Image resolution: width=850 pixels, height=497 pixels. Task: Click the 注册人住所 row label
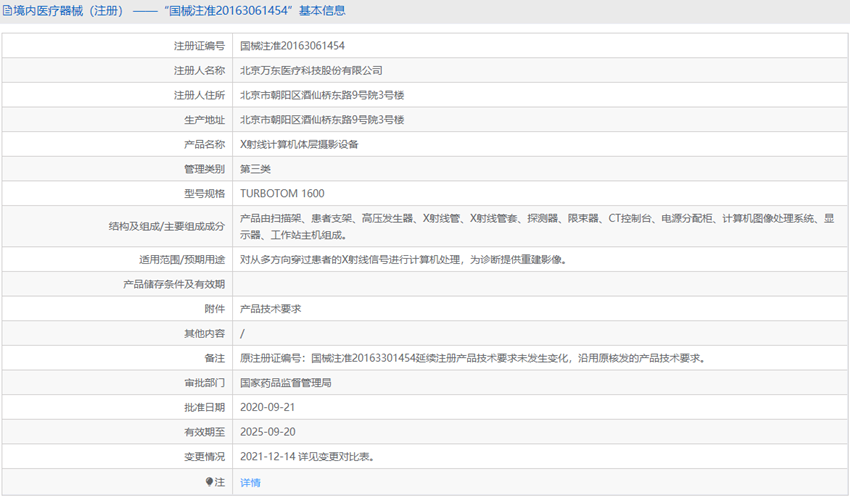pyautogui.click(x=199, y=95)
